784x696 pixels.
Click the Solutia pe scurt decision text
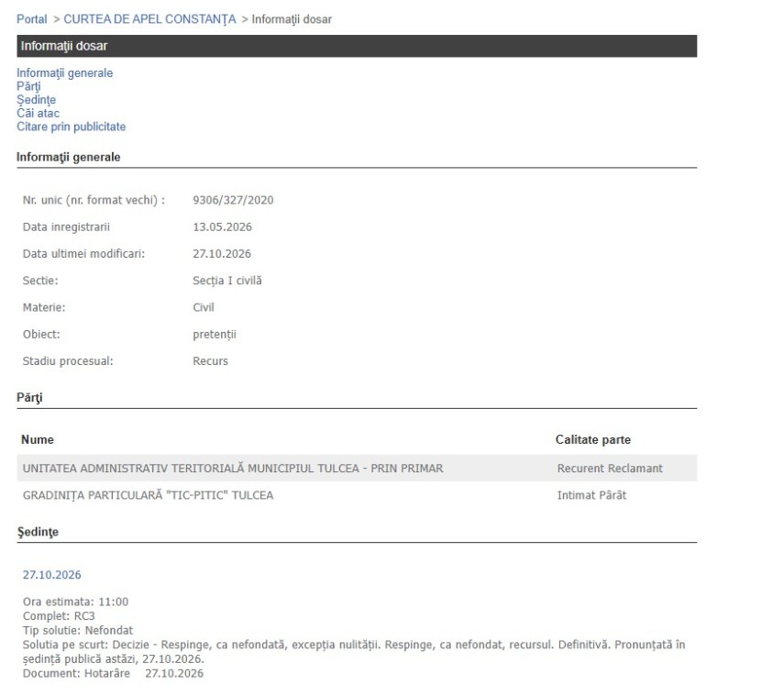click(x=354, y=652)
